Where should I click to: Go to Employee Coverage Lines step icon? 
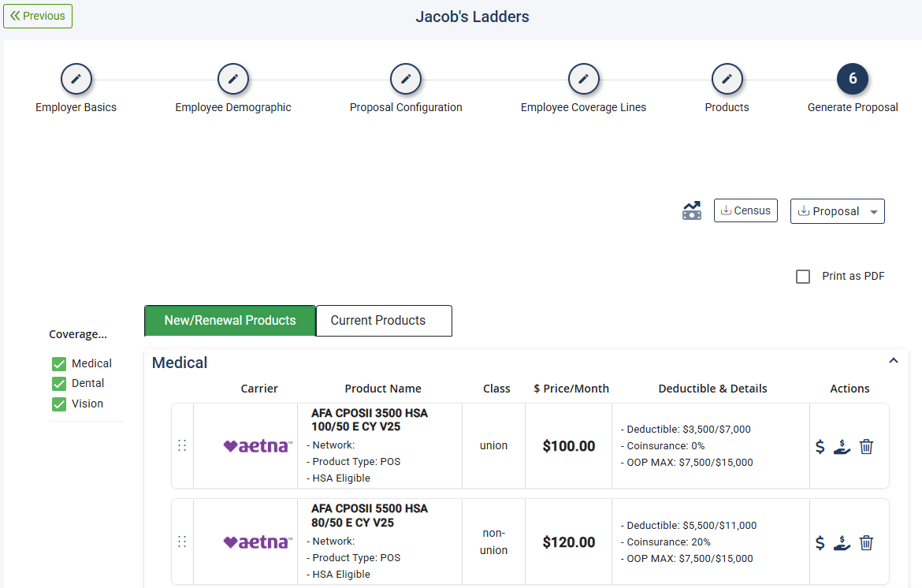click(583, 79)
